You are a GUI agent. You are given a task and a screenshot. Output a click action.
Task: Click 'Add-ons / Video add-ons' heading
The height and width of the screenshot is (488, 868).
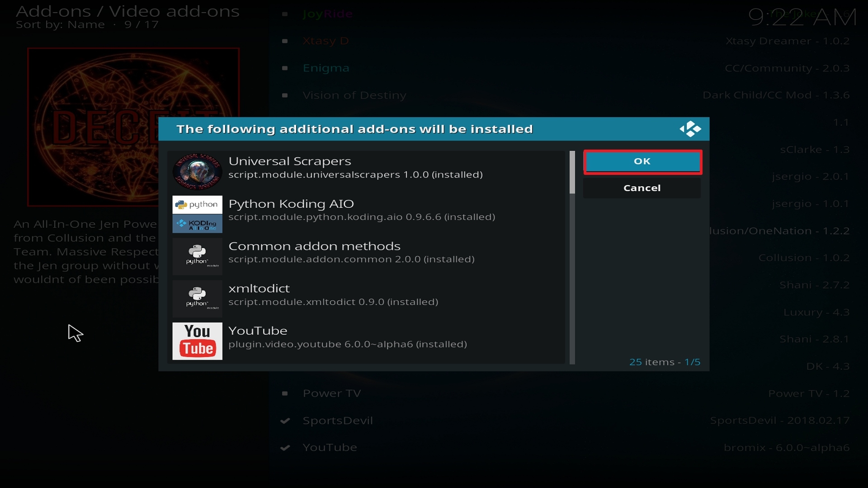(127, 11)
